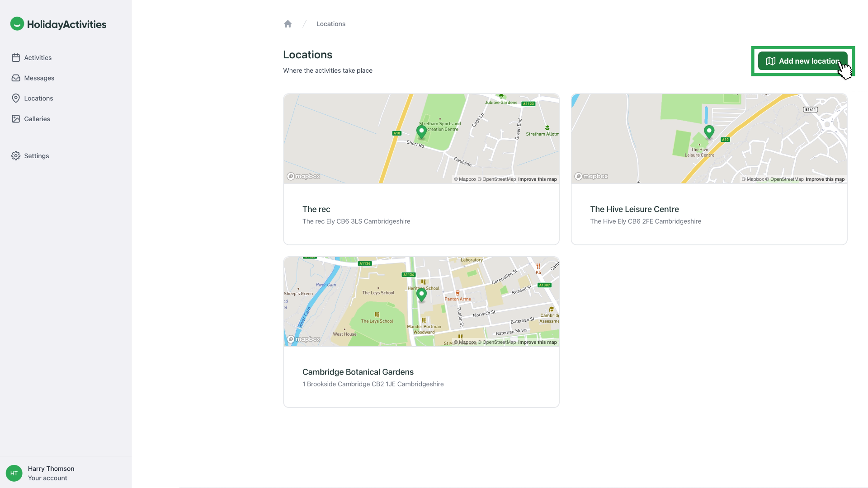Click the Mapbox logo on The rec map
868x488 pixels.
click(303, 176)
